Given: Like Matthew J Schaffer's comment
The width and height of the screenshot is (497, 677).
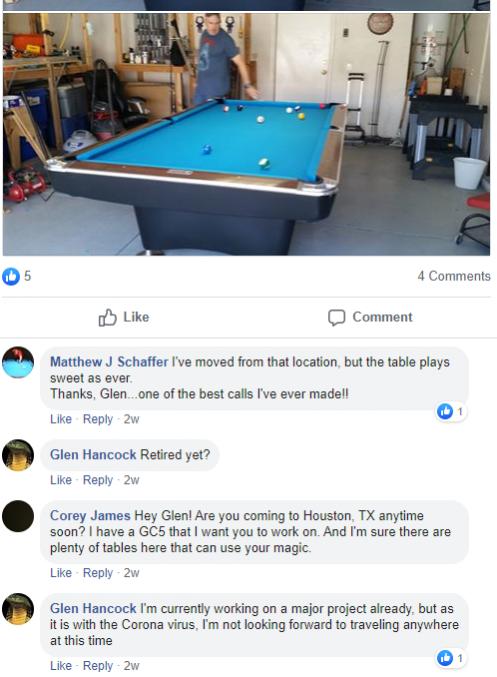Looking at the screenshot, I should (60, 419).
